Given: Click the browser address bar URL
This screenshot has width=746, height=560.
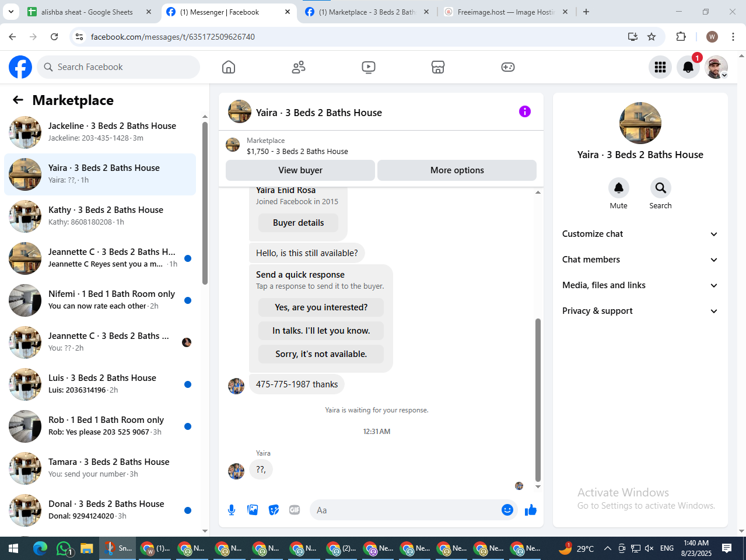Looking at the screenshot, I should (x=173, y=37).
